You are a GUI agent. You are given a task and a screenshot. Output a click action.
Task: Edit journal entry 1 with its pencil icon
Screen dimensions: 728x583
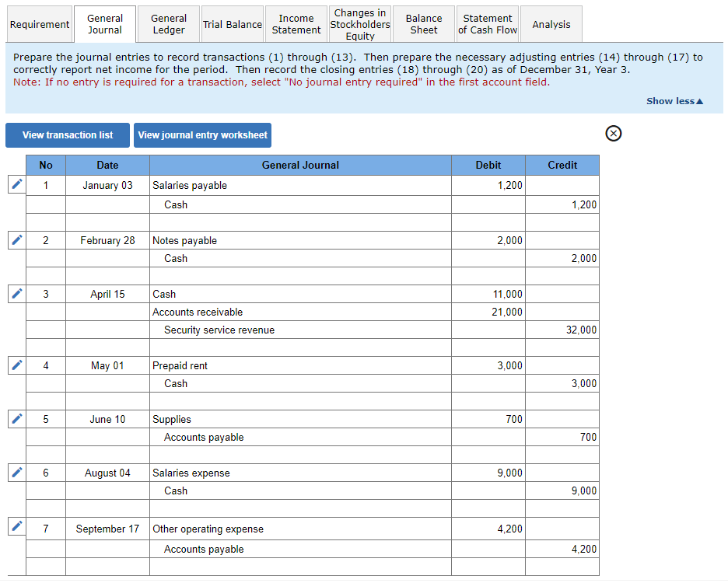16,184
